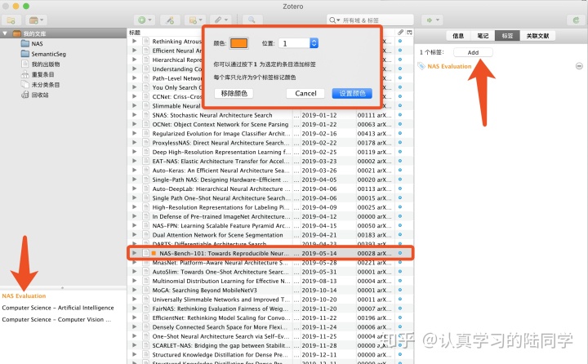Screen dimensions: 588x364
Task: Expand the Regularized Evolution row
Action: point(134,134)
